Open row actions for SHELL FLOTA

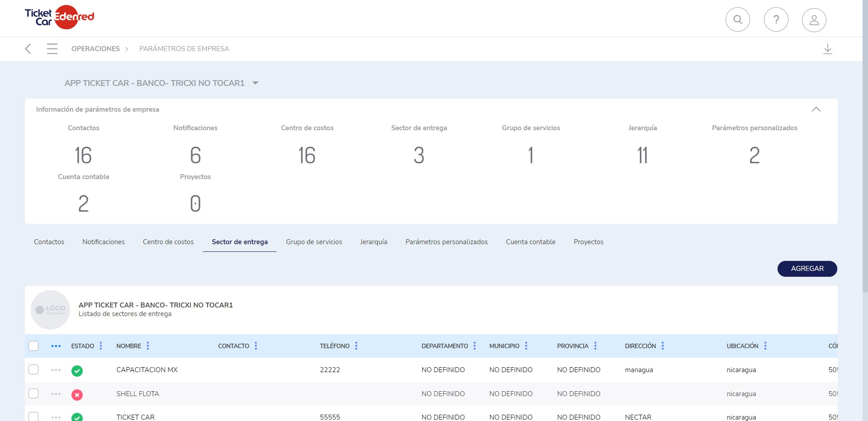(56, 394)
